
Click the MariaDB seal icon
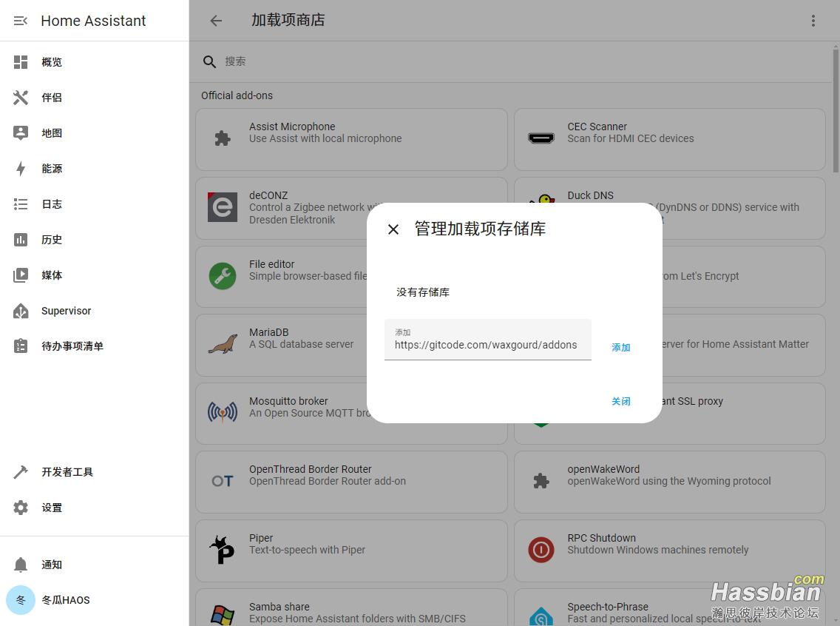point(223,345)
